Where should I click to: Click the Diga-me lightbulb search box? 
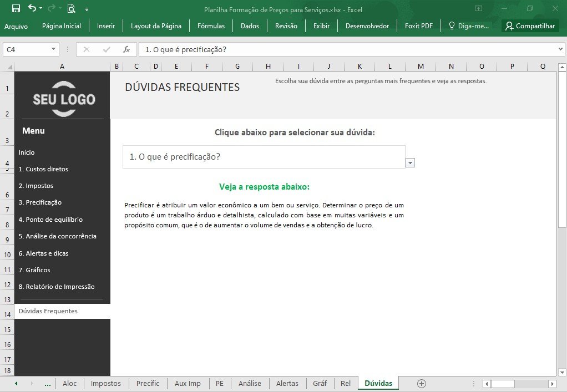(x=469, y=26)
